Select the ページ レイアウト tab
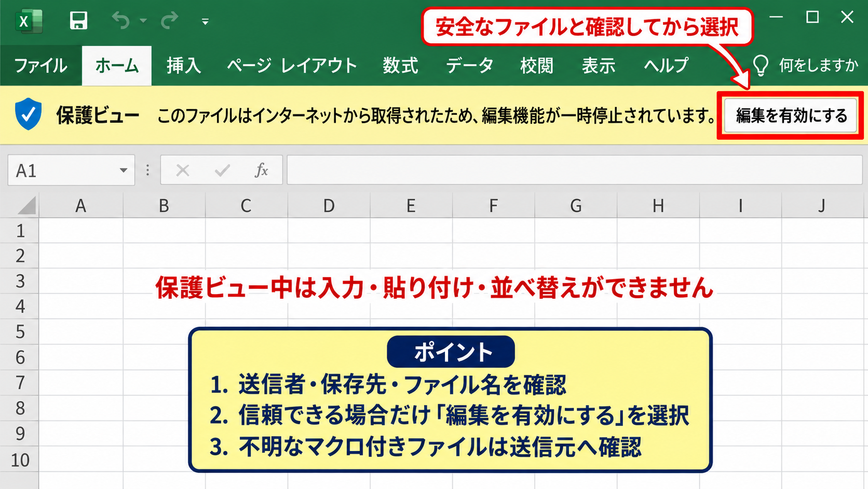868x489 pixels. [x=292, y=65]
